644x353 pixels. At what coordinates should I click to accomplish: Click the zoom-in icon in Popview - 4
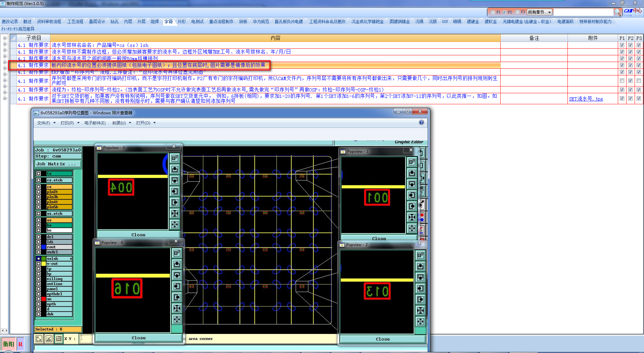pyautogui.click(x=177, y=308)
